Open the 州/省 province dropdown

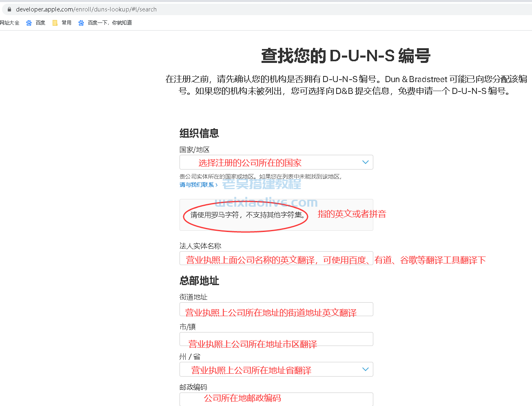pyautogui.click(x=276, y=369)
